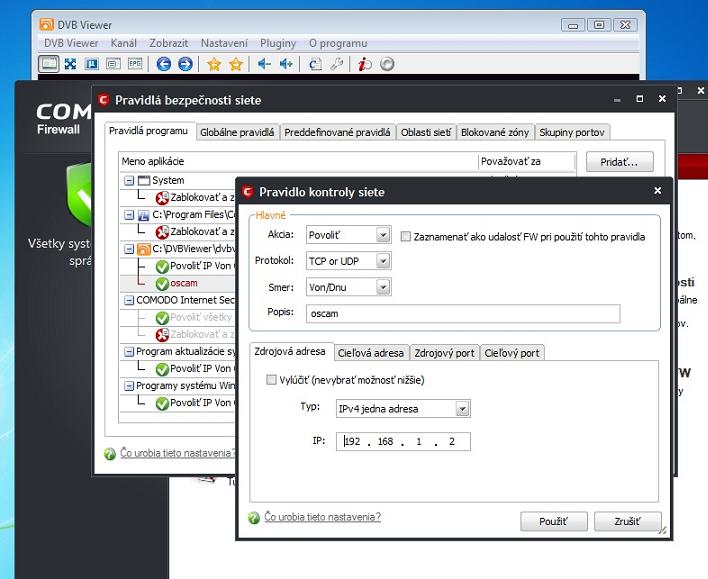Click the Zrušiť button
Viewport: 708px width, 579px height.
pyautogui.click(x=628, y=522)
